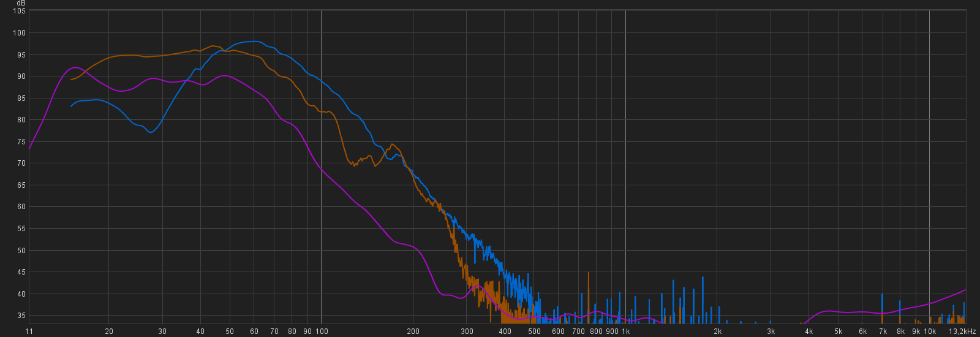Select the 4k frequency axis label
Viewport: 980px width, 337px height.
[809, 331]
